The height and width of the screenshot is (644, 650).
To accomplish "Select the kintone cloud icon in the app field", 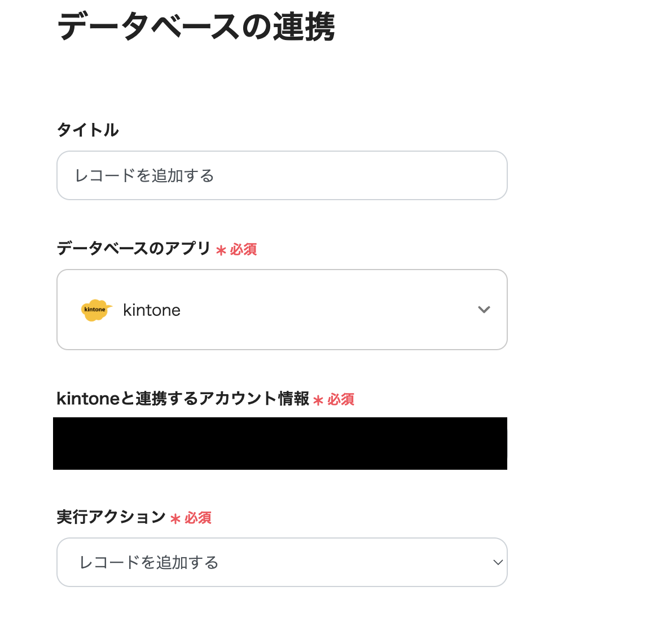I will coord(96,310).
